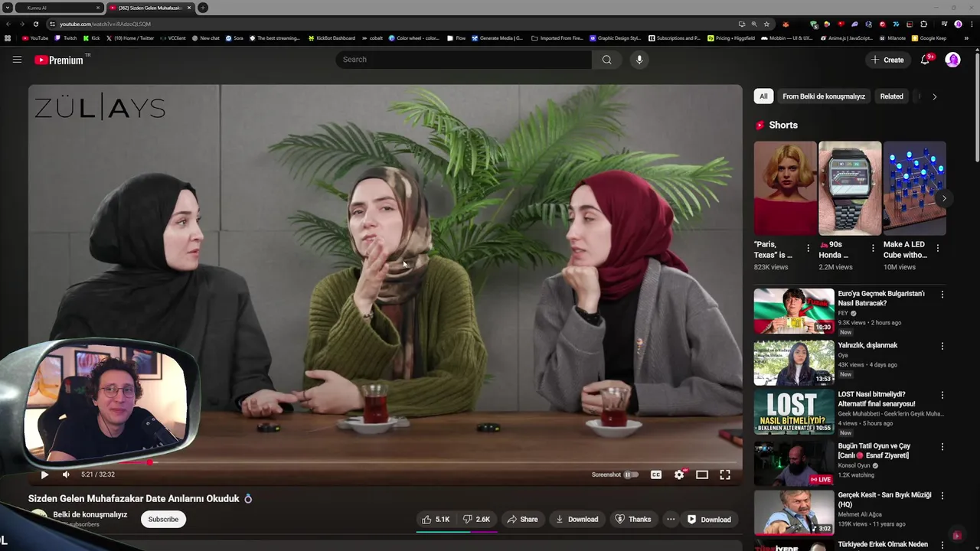
Task: Open Yalnızlık, dışlanmak video title
Action: (867, 345)
